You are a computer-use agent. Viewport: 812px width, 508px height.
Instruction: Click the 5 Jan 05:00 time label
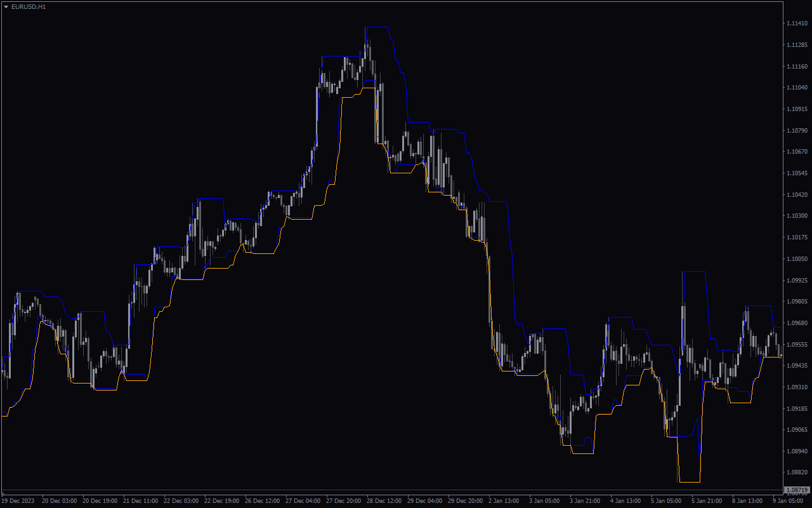pyautogui.click(x=667, y=501)
